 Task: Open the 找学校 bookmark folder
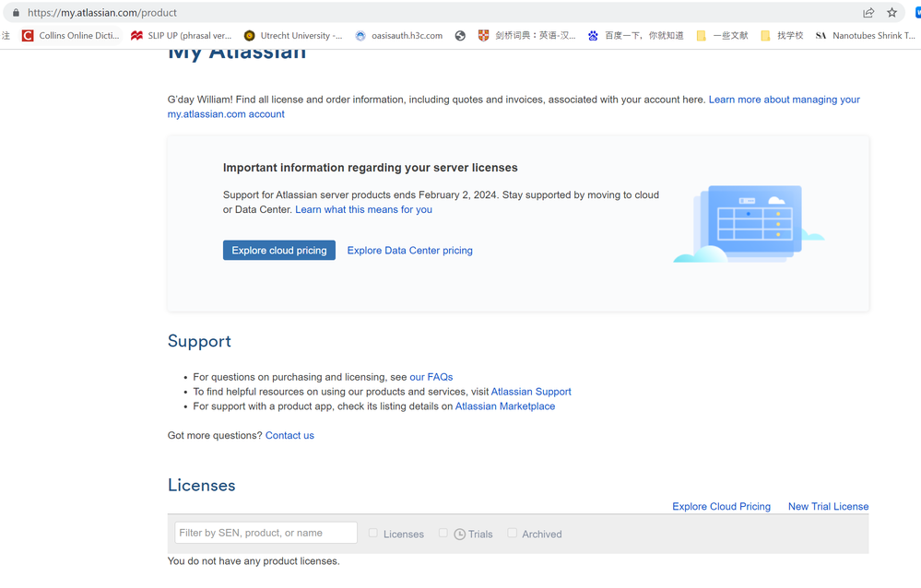(782, 35)
